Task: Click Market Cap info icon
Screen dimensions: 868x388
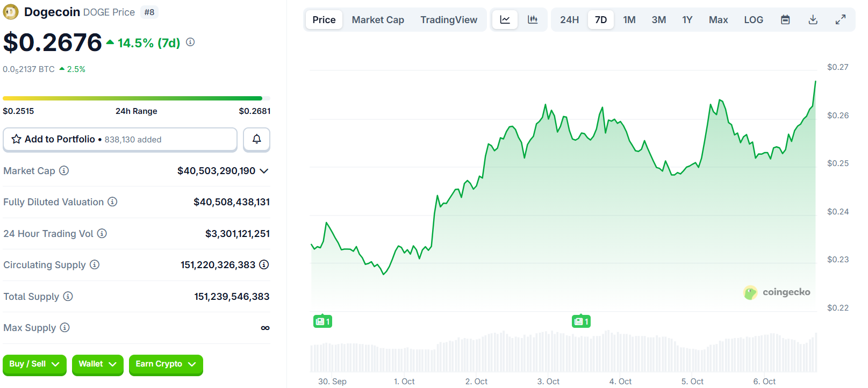Action: click(x=64, y=171)
